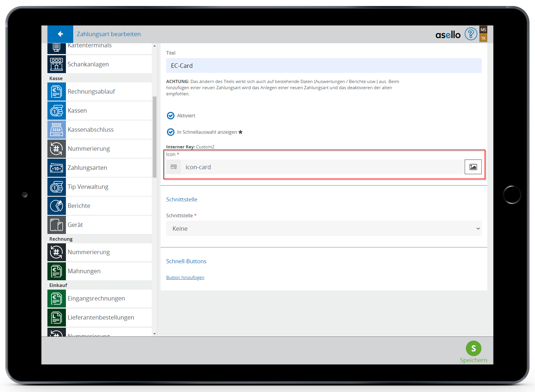Image resolution: width=535 pixels, height=392 pixels.
Task: Toggle the Aktiviert checkbox
Action: coord(171,116)
